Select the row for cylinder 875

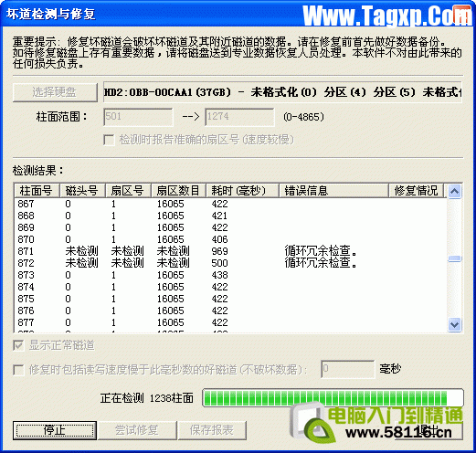230,299
